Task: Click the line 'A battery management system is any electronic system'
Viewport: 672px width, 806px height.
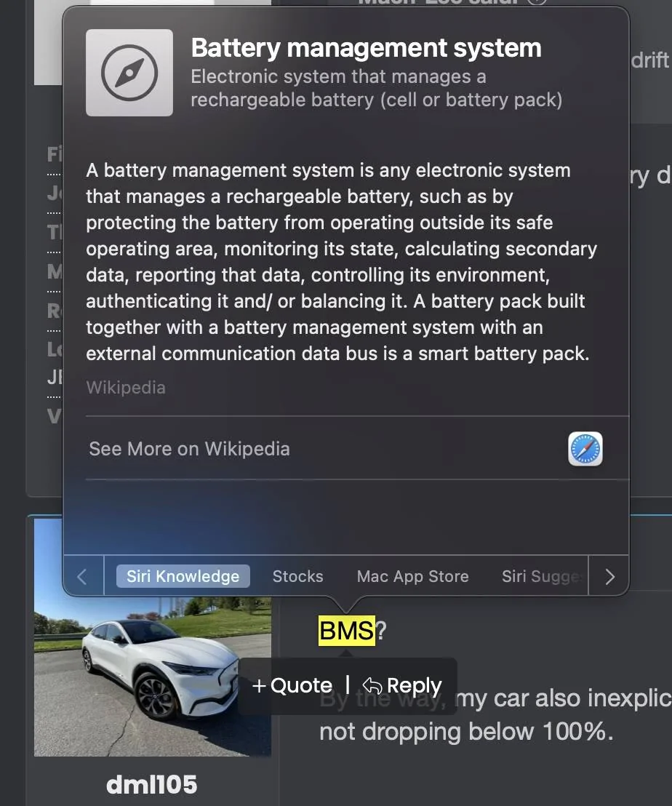Action: point(328,170)
